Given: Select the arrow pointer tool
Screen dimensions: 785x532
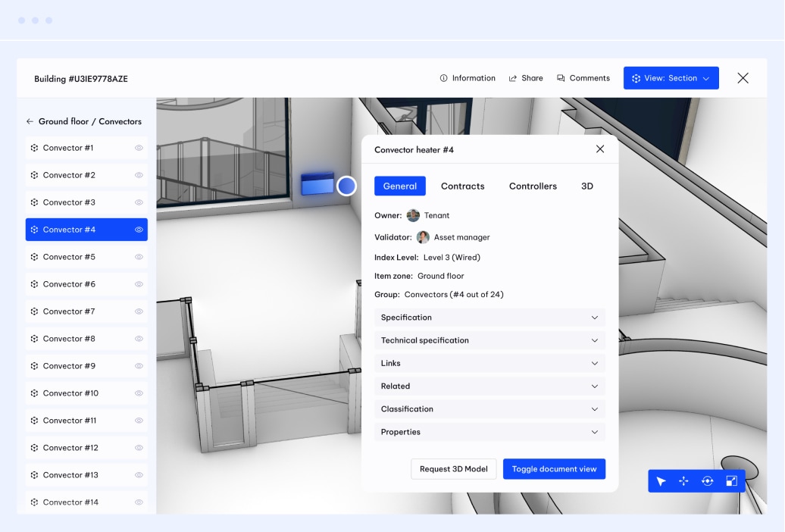Looking at the screenshot, I should coord(661,481).
